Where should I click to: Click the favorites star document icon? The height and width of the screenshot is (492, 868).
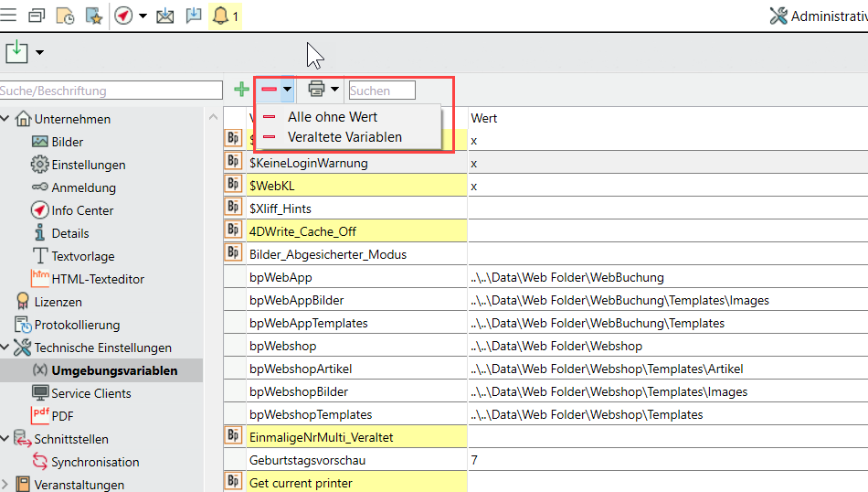93,16
